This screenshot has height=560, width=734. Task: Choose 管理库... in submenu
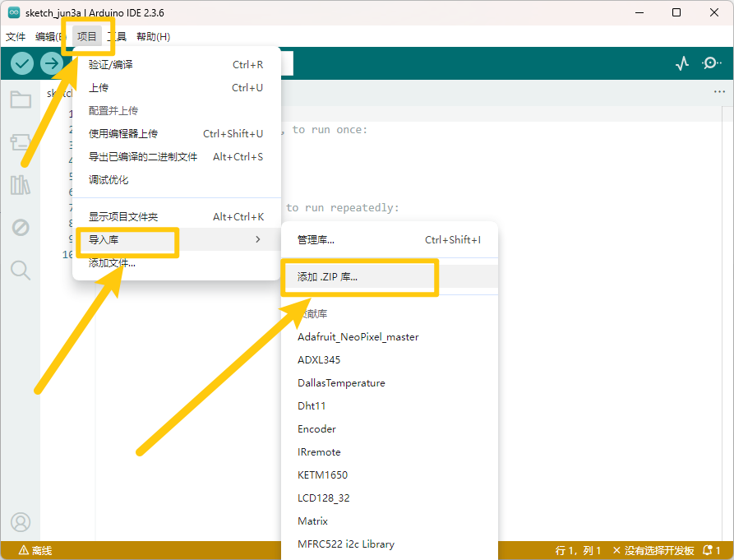[x=389, y=240]
